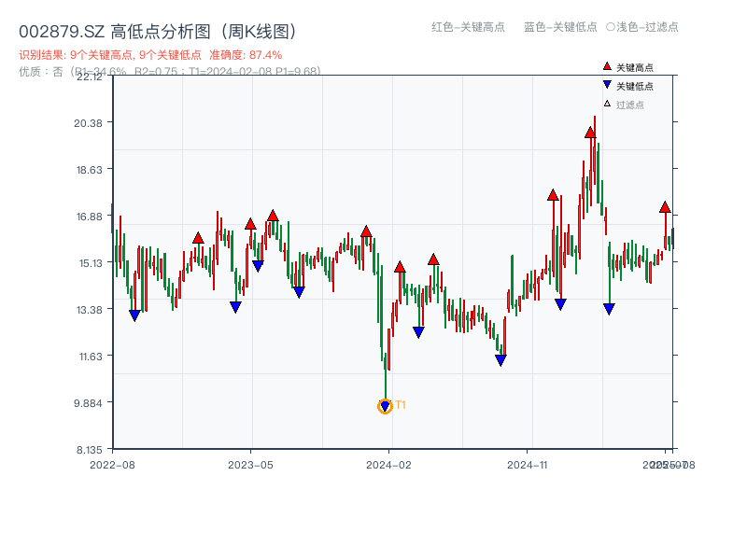This screenshot has width=747, height=560.
Task: Toggle the 浅色-过滤点 circle in header
Action: click(x=610, y=27)
